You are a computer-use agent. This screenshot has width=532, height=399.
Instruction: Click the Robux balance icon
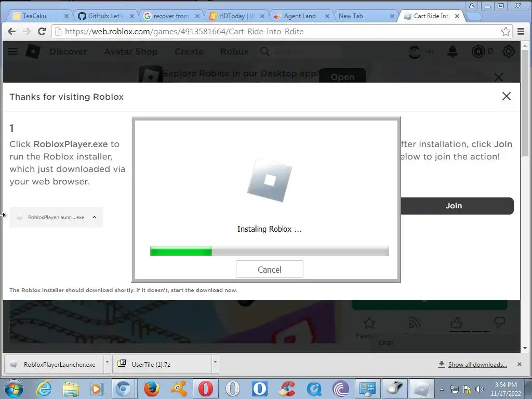478,51
